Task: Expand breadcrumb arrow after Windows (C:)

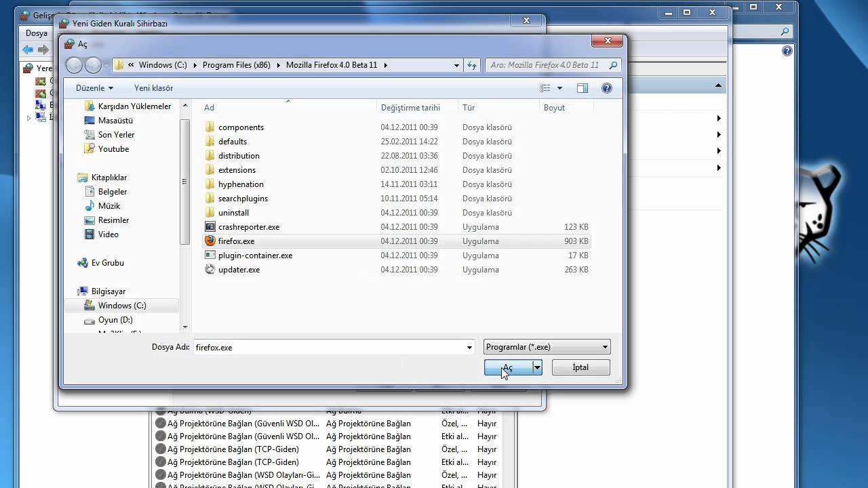Action: pos(194,65)
